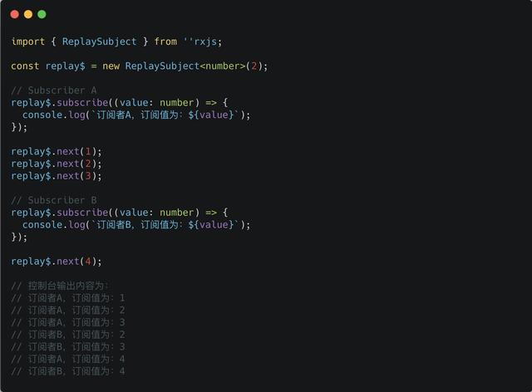Screen dimensions: 532x392
Task: Click the output comment '订阅者A，订阅值为：1'
Action: point(68,298)
